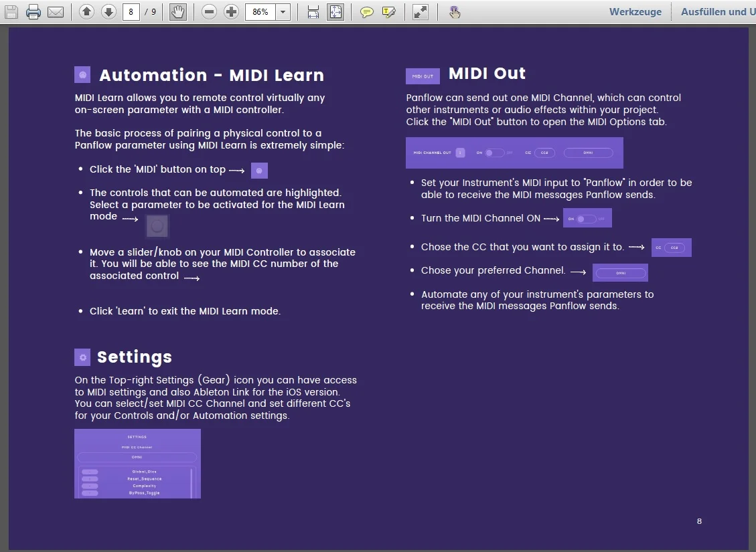Enable fit-width scrolling mode icon
The width and height of the screenshot is (756, 552).
313,11
